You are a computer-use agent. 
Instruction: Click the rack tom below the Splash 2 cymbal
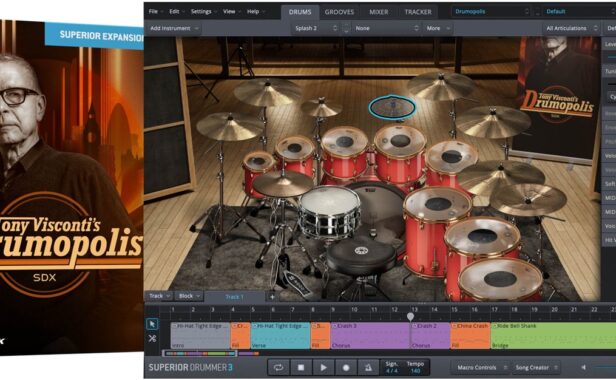pyautogui.click(x=400, y=154)
